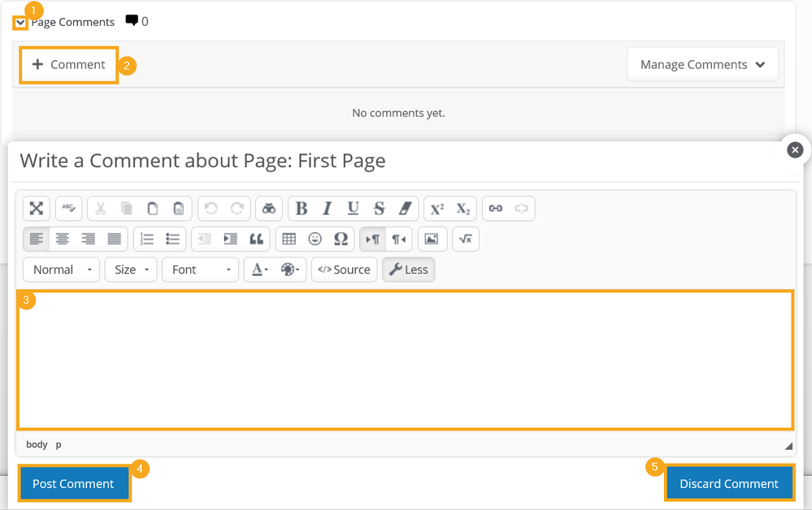812x510 pixels.
Task: Click inside the comment text area
Action: pyautogui.click(x=405, y=360)
